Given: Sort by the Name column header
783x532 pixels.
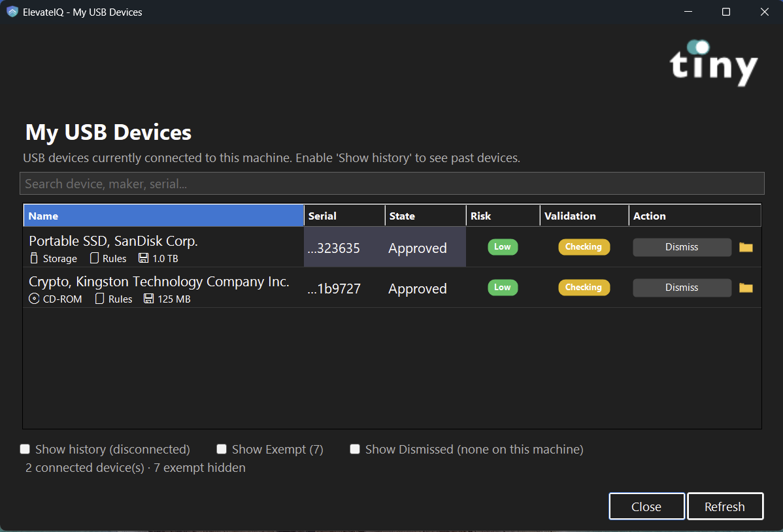Looking at the screenshot, I should [x=164, y=216].
